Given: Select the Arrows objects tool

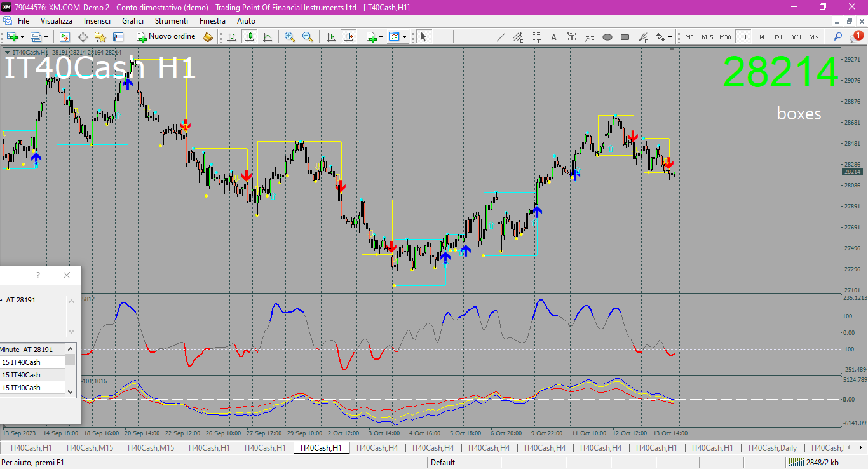Looking at the screenshot, I should [661, 37].
